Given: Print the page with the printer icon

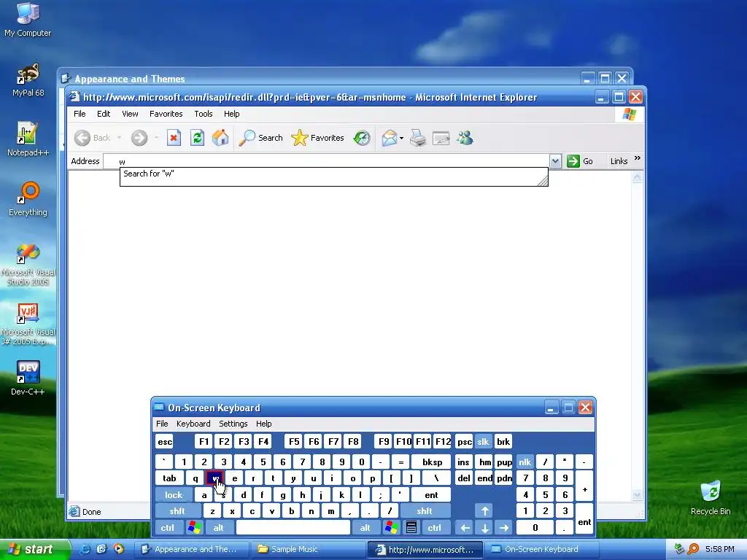Looking at the screenshot, I should 418,138.
